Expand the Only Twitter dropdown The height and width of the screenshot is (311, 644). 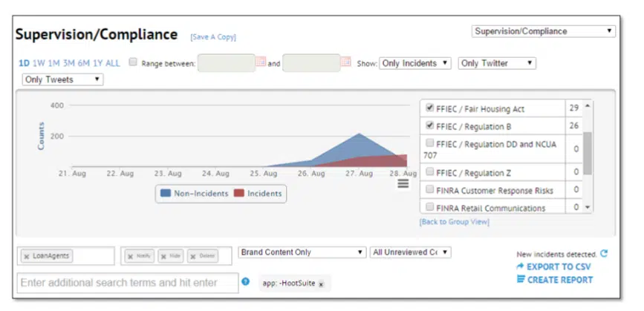(496, 63)
